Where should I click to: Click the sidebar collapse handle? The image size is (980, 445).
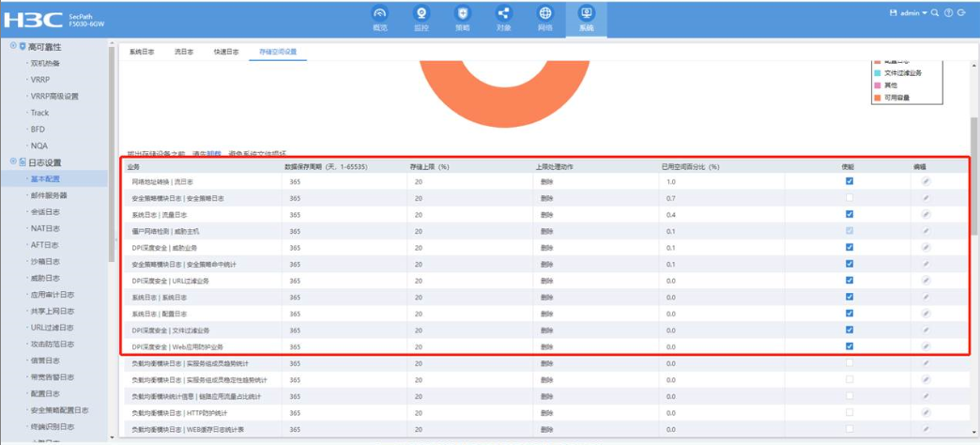coord(118,241)
